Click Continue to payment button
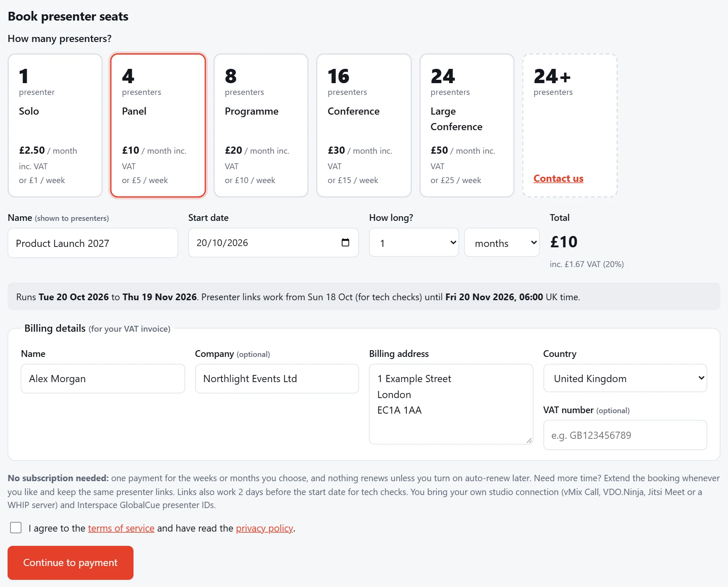The height and width of the screenshot is (587, 728). click(71, 563)
